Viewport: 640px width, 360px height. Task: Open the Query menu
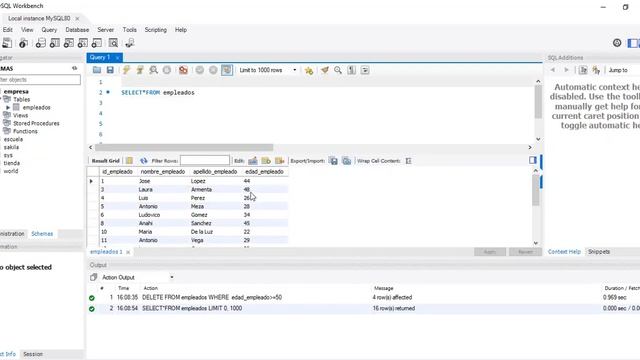49,30
